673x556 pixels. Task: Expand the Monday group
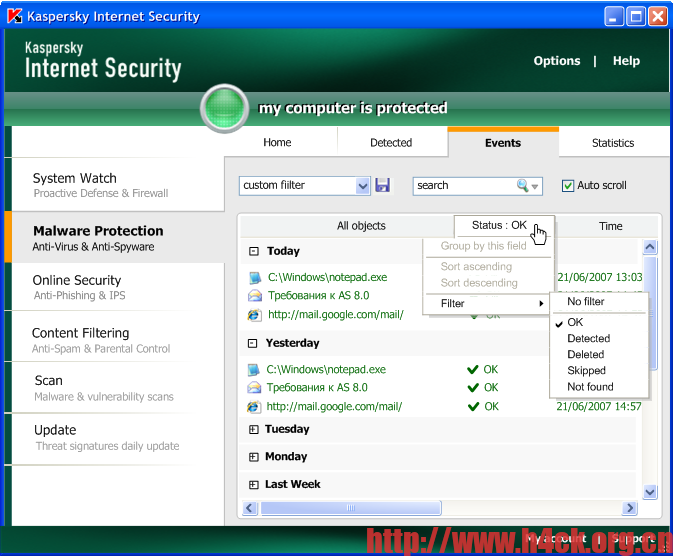[254, 457]
